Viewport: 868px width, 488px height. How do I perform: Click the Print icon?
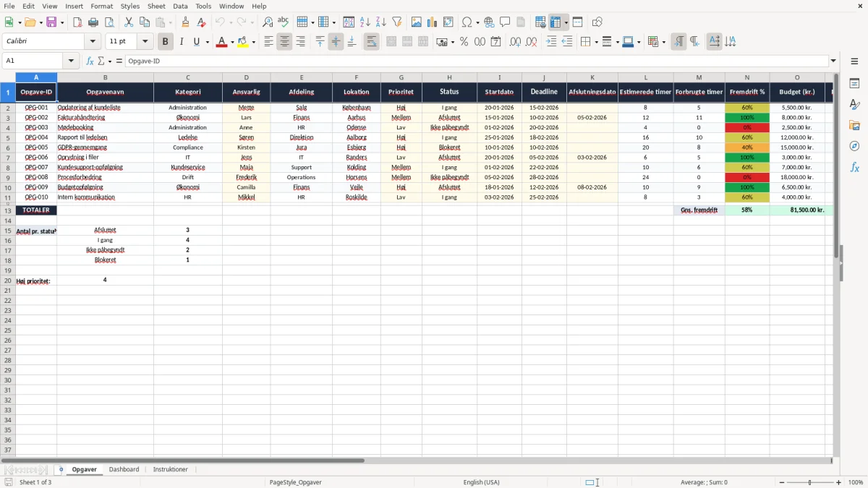click(x=93, y=22)
